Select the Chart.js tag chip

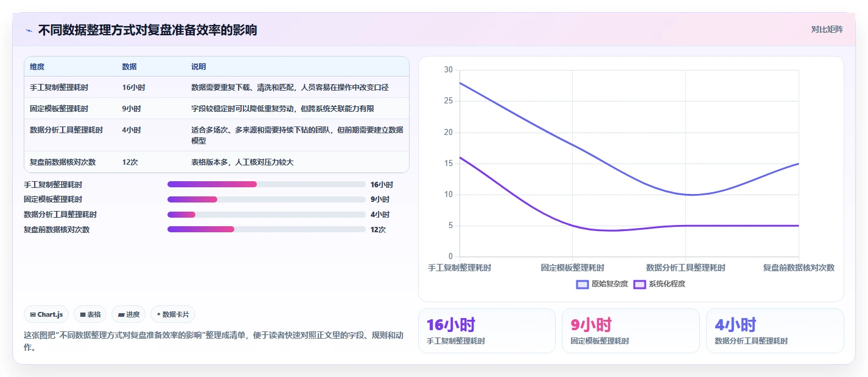47,314
